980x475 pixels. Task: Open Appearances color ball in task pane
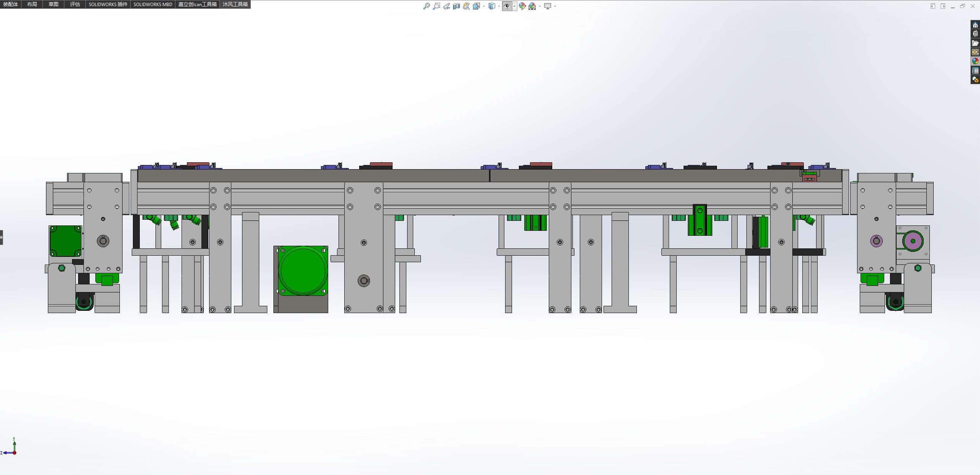pyautogui.click(x=975, y=61)
